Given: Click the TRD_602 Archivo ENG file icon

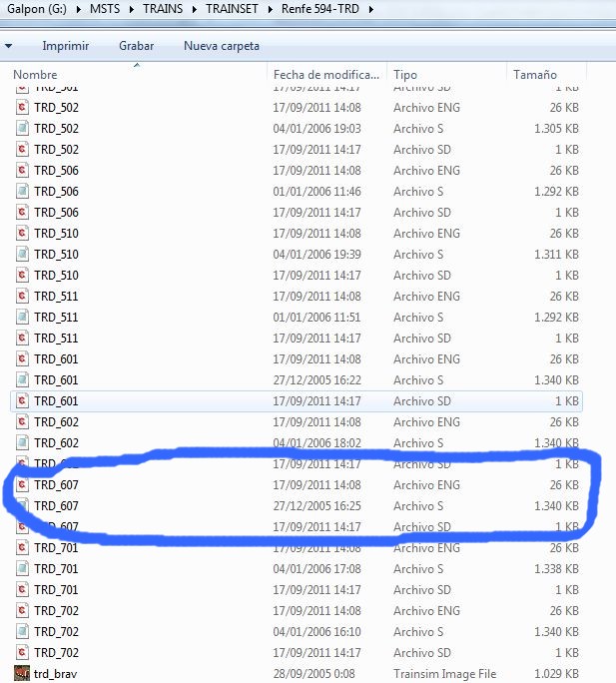Looking at the screenshot, I should (22, 422).
